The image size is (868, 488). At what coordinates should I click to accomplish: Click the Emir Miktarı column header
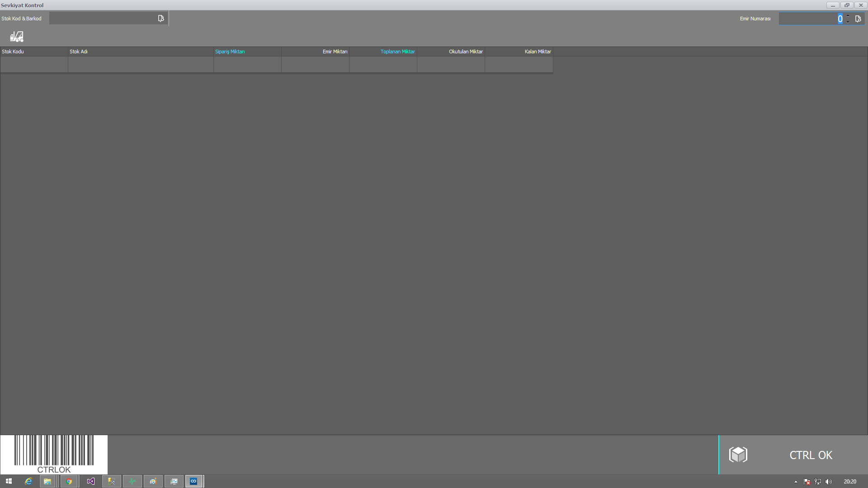click(x=315, y=52)
